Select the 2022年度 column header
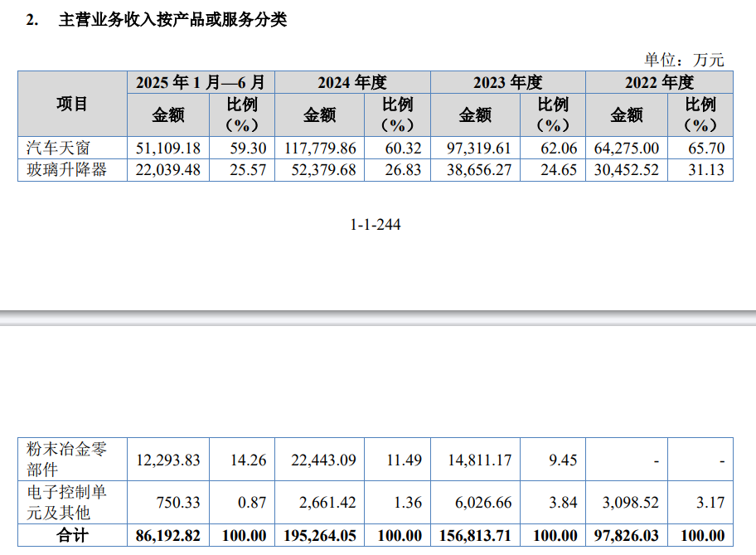This screenshot has width=756, height=555. pos(659,82)
